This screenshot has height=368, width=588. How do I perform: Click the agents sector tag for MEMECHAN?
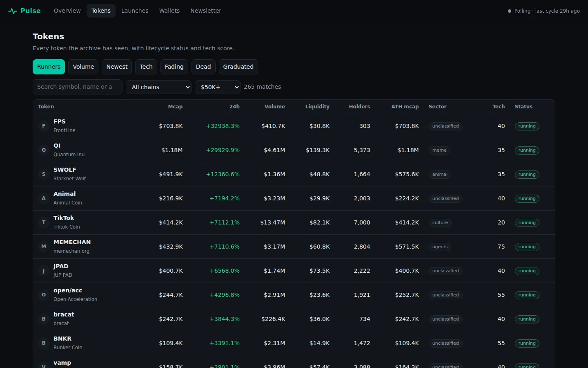coord(440,247)
